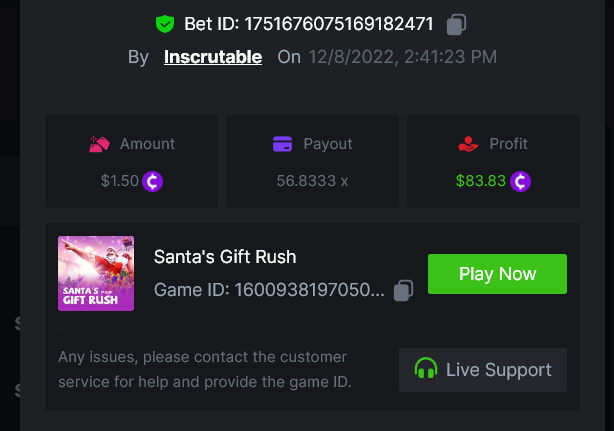The image size is (614, 431).
Task: Open the Santa's Gift Rush thumbnail
Action: pos(96,274)
